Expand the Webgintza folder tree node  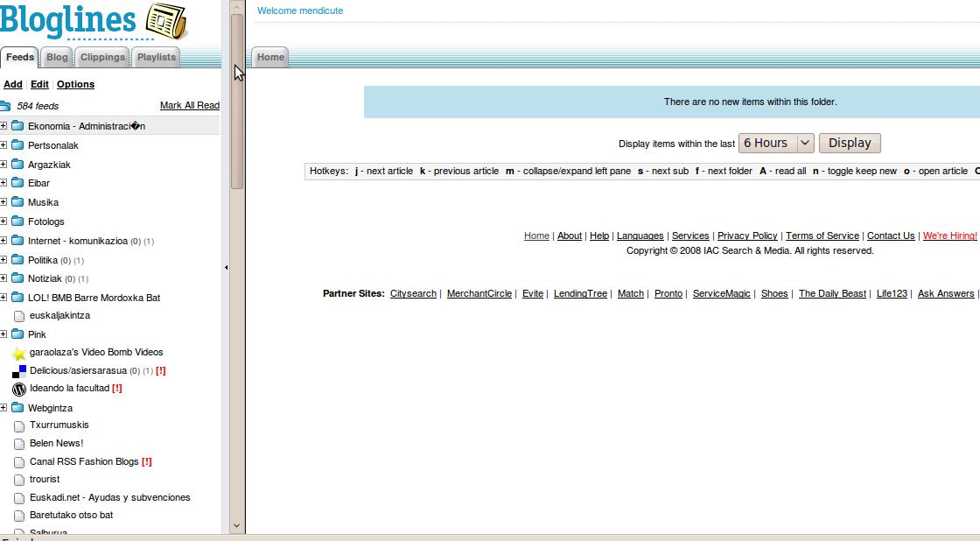(x=3, y=408)
